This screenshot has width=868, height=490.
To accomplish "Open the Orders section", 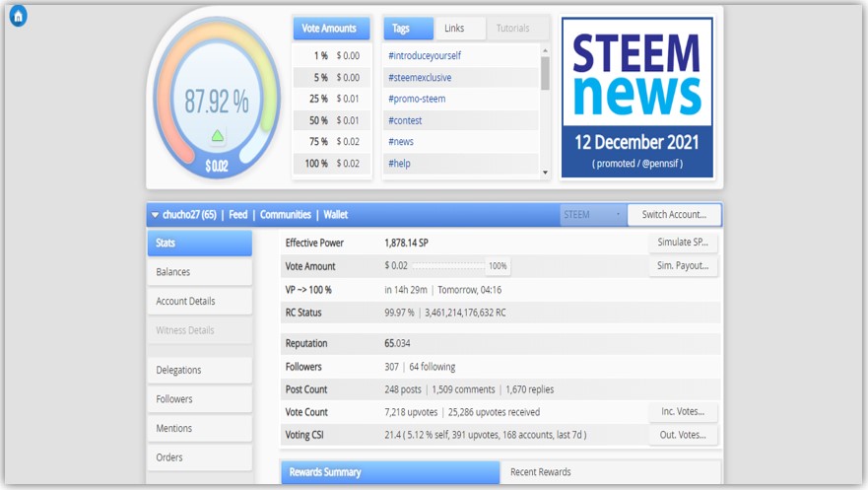I will pos(200,457).
